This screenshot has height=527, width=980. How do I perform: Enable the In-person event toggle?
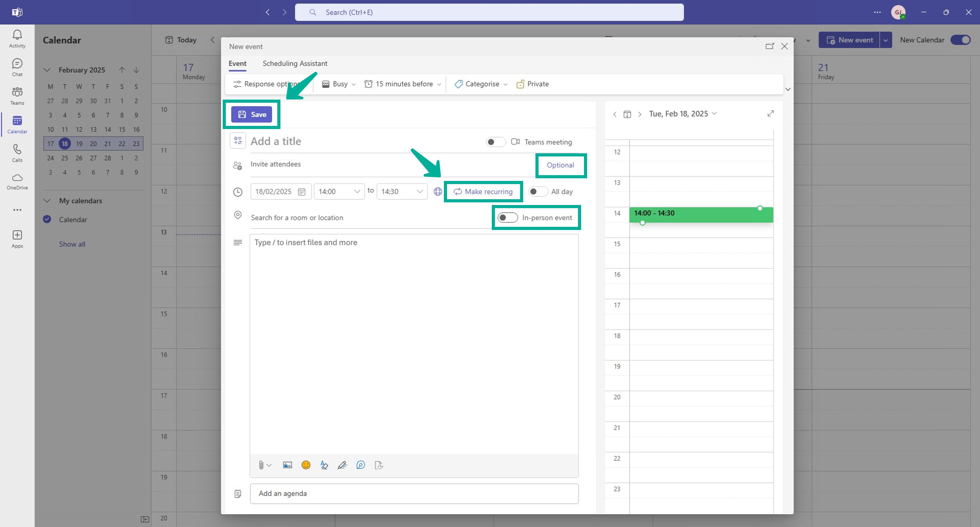pos(508,217)
